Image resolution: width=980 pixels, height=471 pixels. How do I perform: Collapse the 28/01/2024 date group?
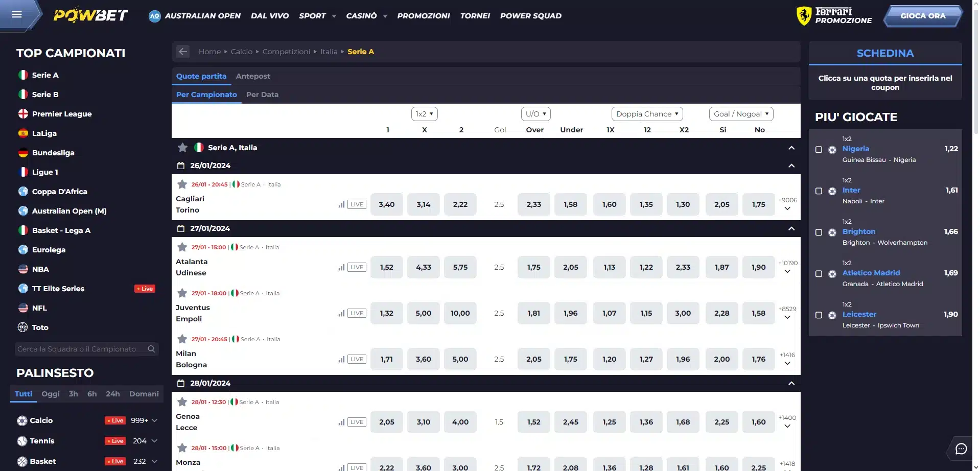pyautogui.click(x=791, y=383)
